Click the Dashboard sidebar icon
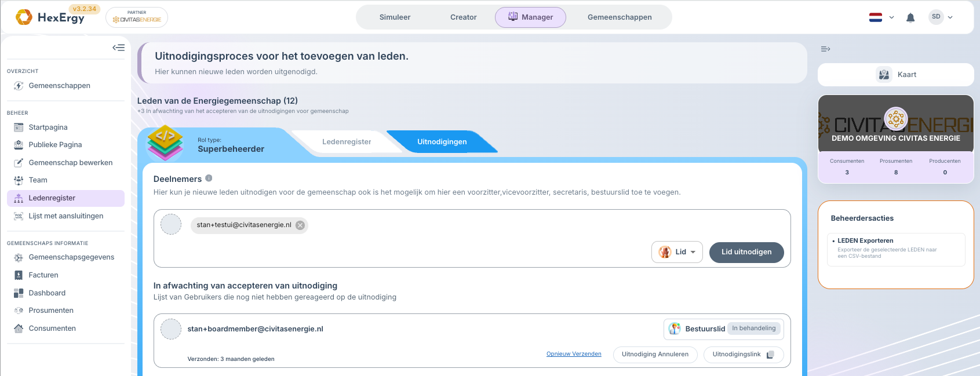Viewport: 980px width, 376px height. click(19, 293)
